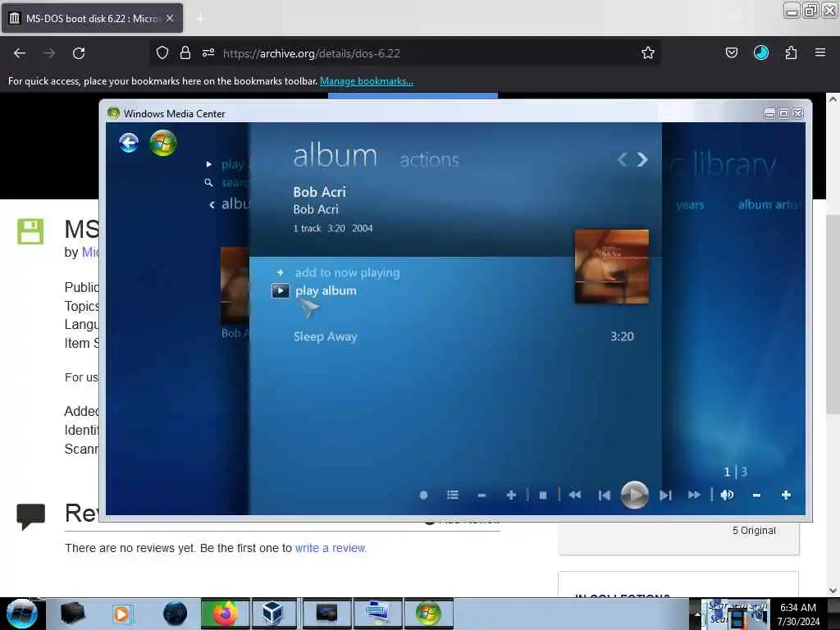The width and height of the screenshot is (840, 630).
Task: Decrease Media Center volume
Action: 756,495
